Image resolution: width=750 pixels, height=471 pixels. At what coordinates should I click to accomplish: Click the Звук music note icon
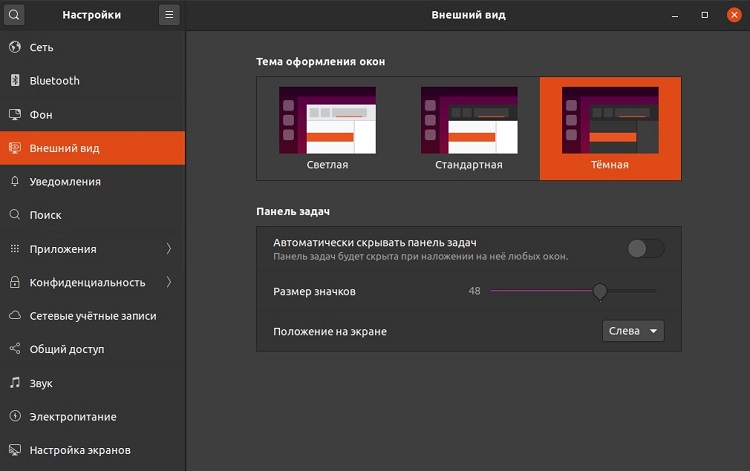coord(15,383)
